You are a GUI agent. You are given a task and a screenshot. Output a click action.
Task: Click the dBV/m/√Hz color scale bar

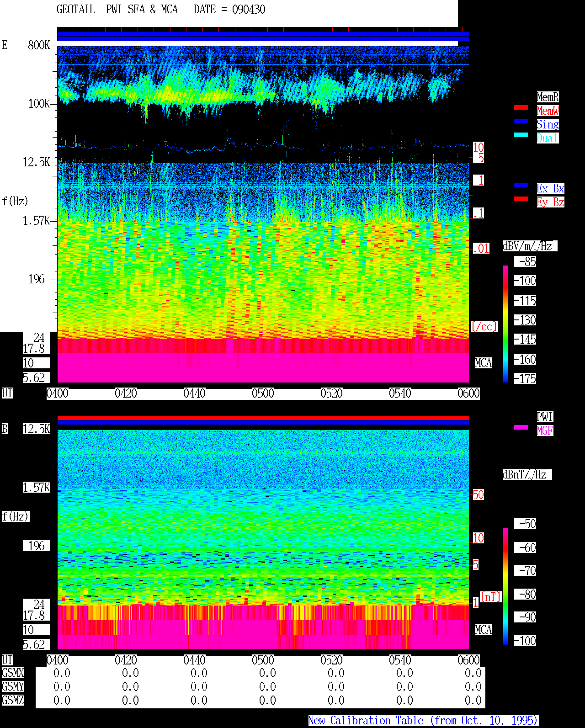click(505, 324)
